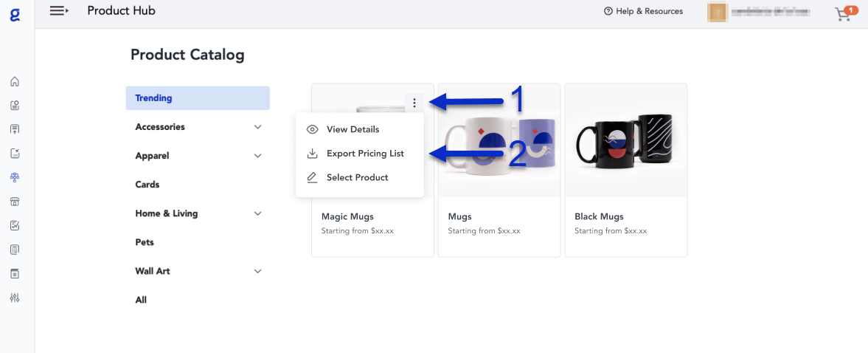Open Help & Resources link
This screenshot has height=353, width=868.
643,11
